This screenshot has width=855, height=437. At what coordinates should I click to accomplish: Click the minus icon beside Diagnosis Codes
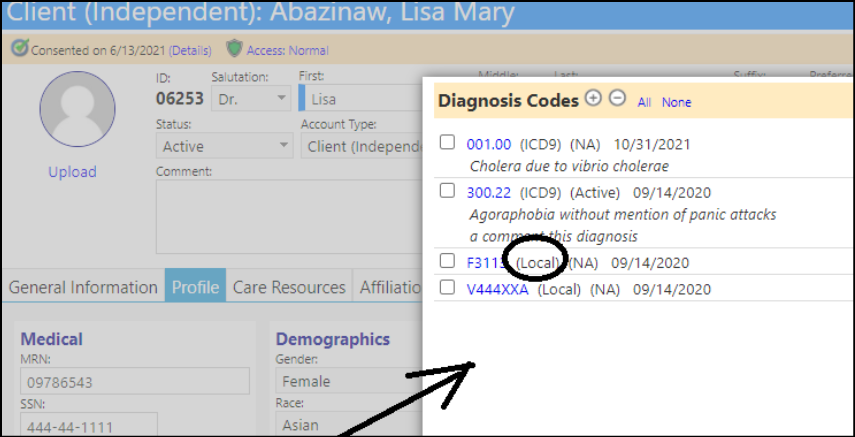click(x=617, y=98)
